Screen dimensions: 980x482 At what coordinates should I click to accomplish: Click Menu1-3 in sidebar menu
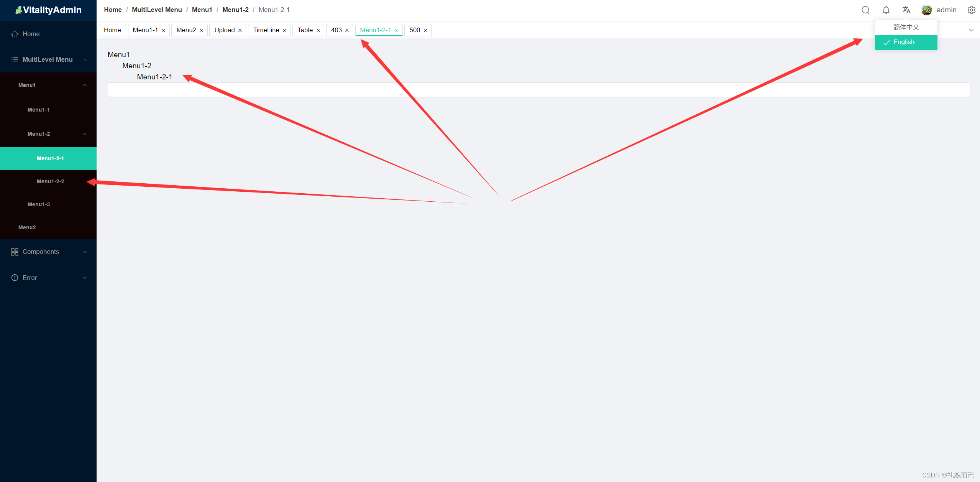point(39,204)
